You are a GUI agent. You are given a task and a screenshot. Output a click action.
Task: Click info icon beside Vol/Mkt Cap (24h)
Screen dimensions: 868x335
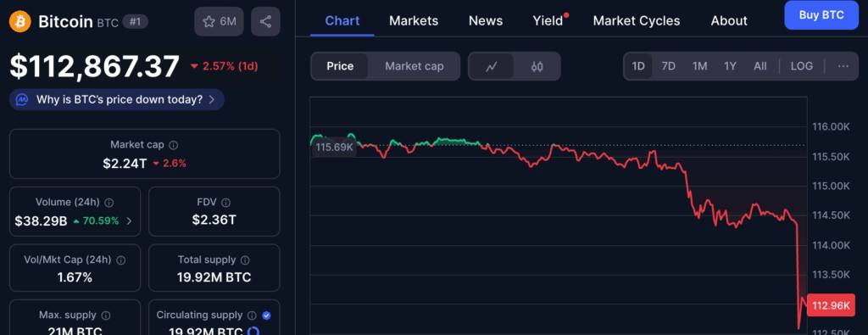[x=120, y=260]
